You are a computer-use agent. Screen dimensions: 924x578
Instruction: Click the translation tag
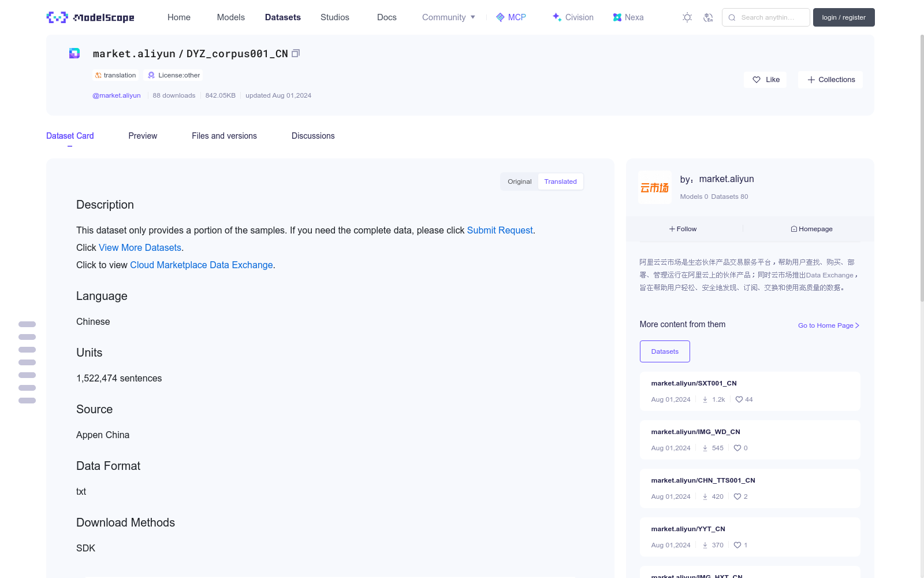[x=115, y=75]
